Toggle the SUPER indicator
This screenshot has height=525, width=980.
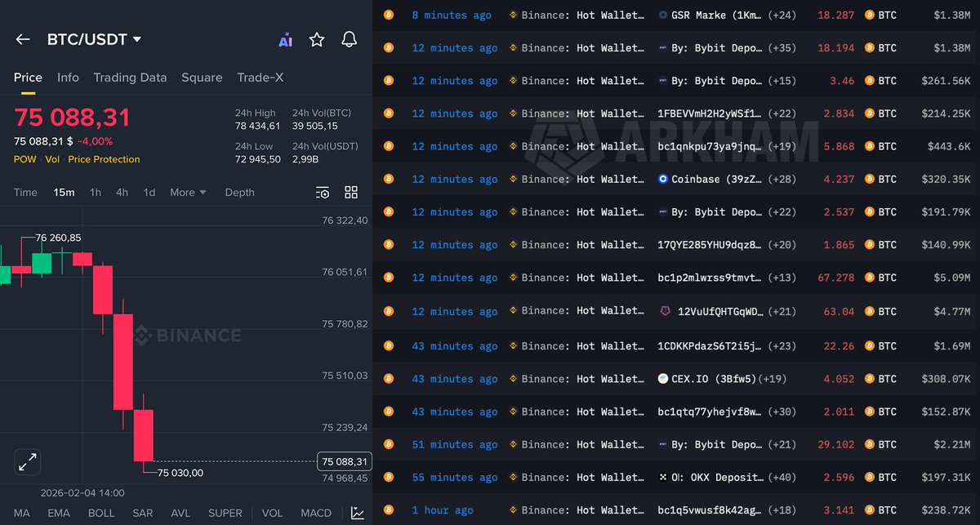tap(225, 514)
